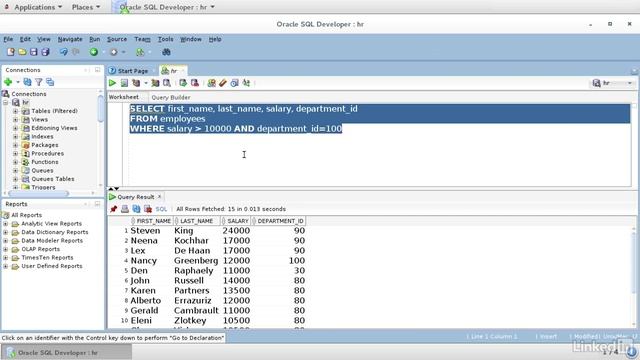Select the User Defined Reports folder
640x360 pixels.
[52, 266]
